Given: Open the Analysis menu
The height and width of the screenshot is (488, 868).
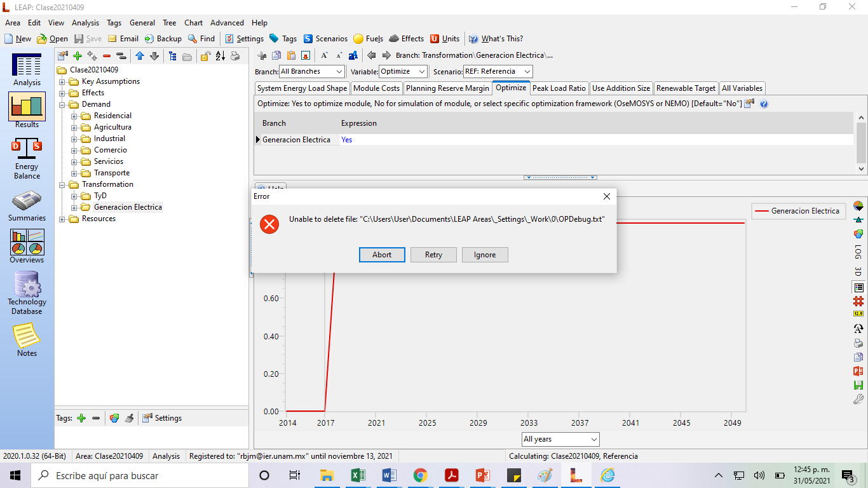Looking at the screenshot, I should [x=85, y=22].
